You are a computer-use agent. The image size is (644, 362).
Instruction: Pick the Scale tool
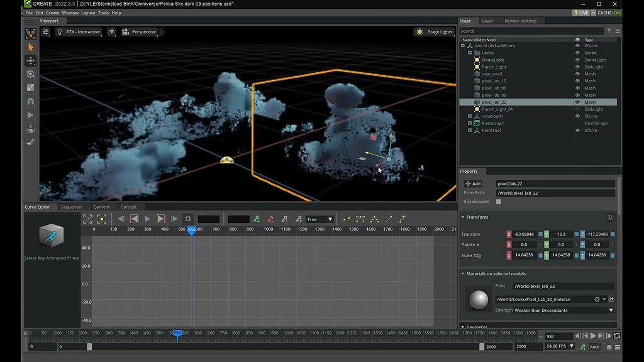point(30,88)
